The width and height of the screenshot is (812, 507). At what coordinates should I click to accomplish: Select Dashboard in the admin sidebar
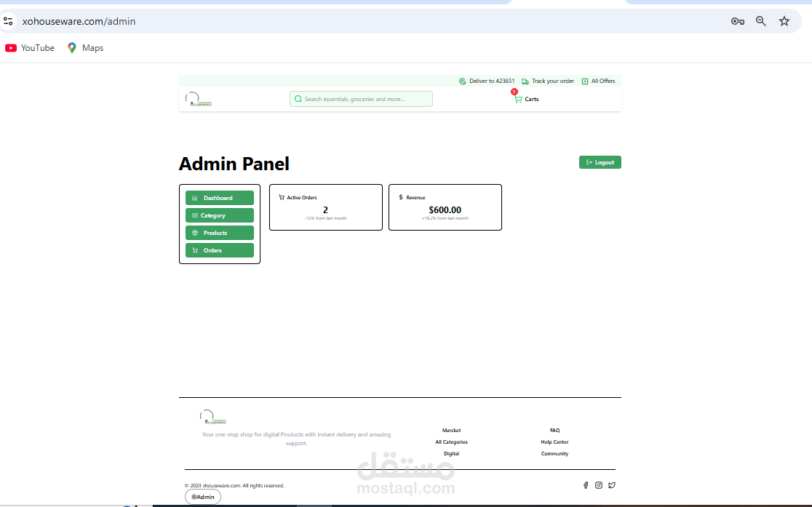click(x=220, y=198)
